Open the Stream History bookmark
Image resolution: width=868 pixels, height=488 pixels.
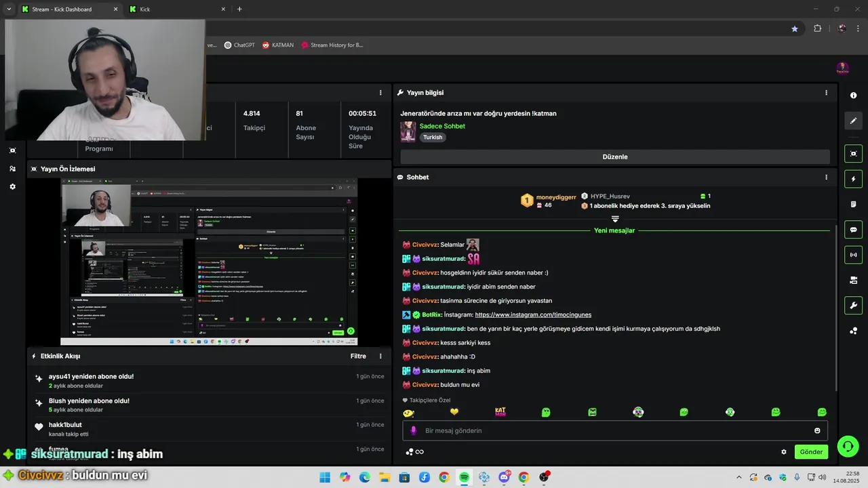pos(332,45)
